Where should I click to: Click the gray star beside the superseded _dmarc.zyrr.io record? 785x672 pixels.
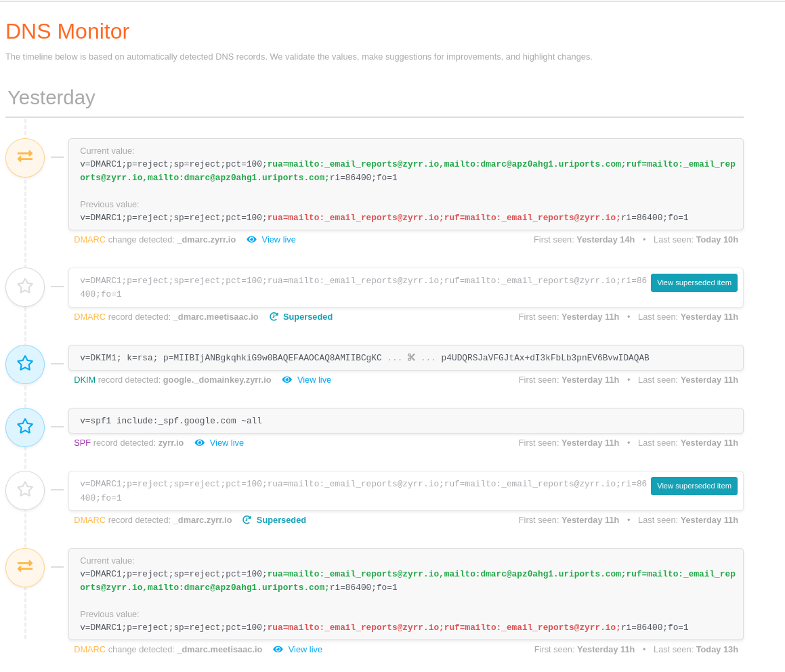(25, 490)
